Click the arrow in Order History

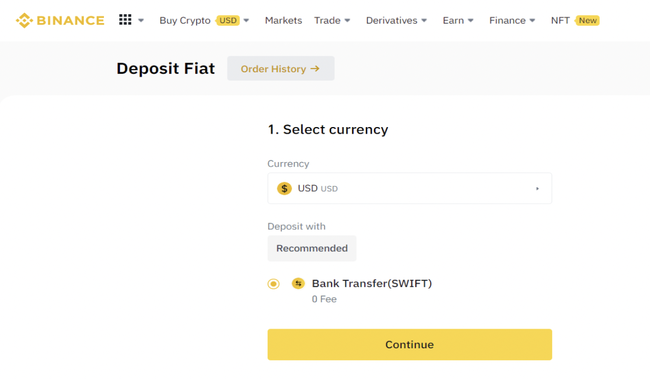coord(315,69)
